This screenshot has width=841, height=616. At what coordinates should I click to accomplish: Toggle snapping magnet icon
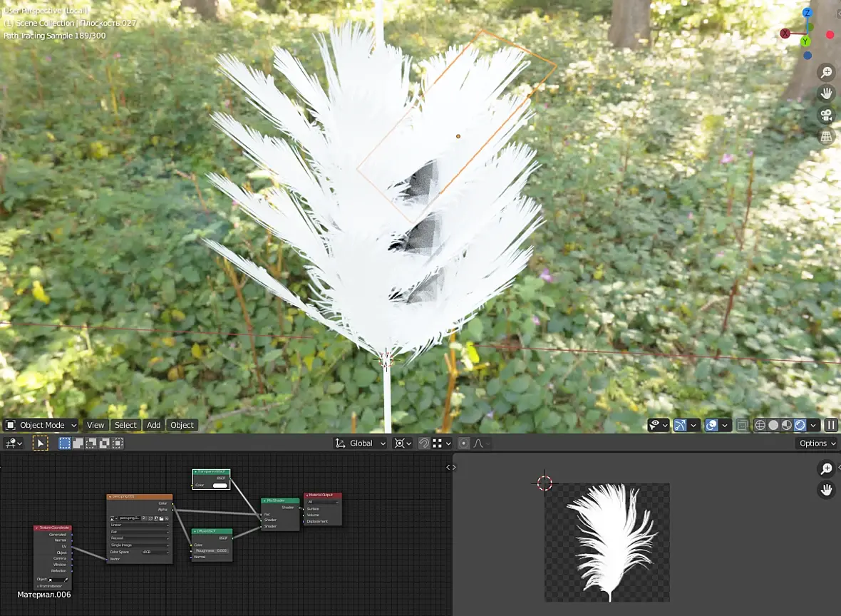point(424,443)
